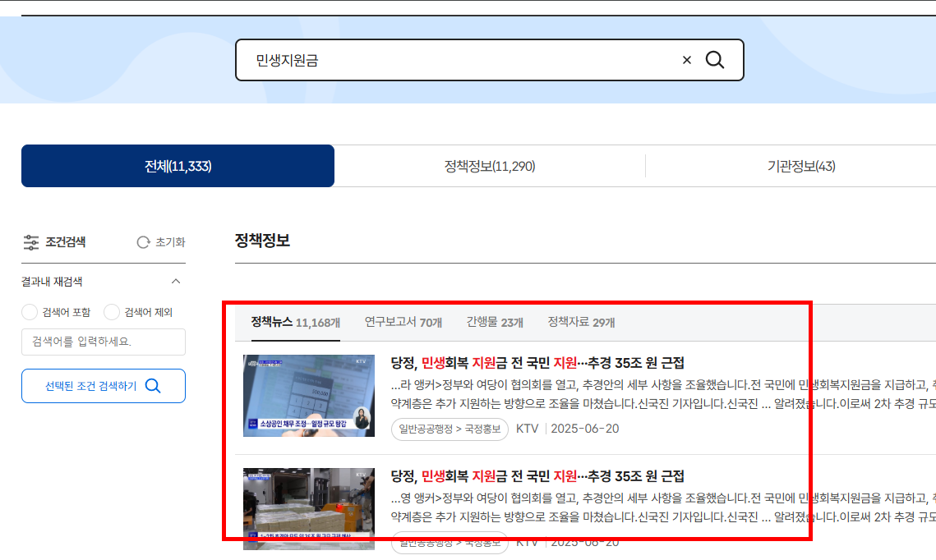This screenshot has width=936, height=560.
Task: Click the magnifier inside 선택된 조건 검색하기 button
Action: [154, 385]
